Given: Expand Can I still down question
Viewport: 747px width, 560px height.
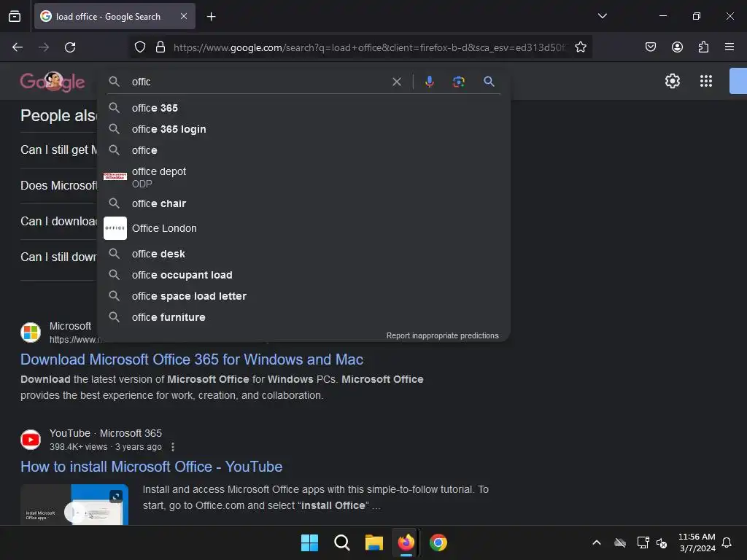Looking at the screenshot, I should click(x=58, y=257).
